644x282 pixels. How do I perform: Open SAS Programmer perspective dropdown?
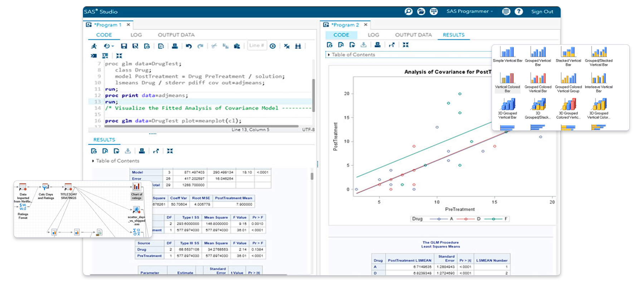470,11
